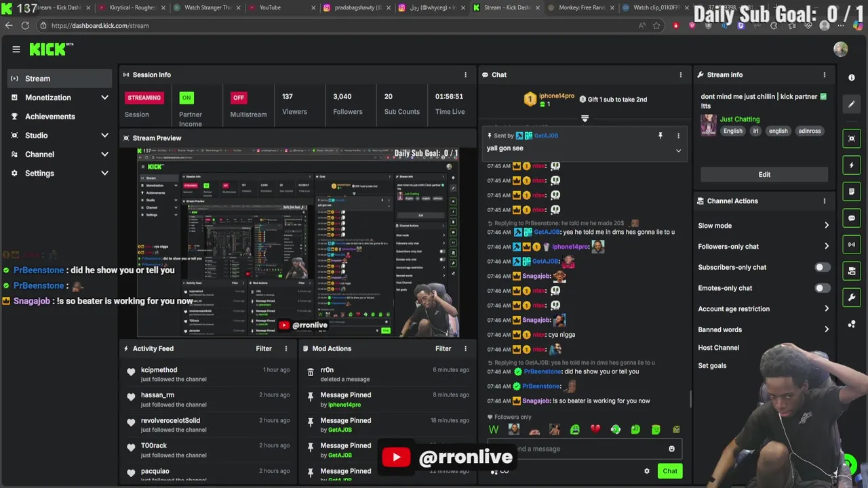Click the stream preview thumbnail

(x=298, y=242)
